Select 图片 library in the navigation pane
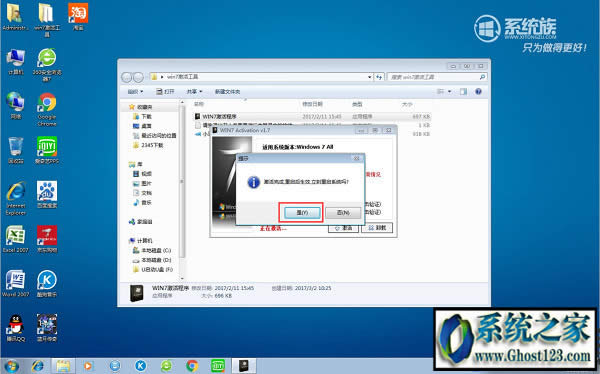Viewport: 600px width, 374px height. [142, 183]
